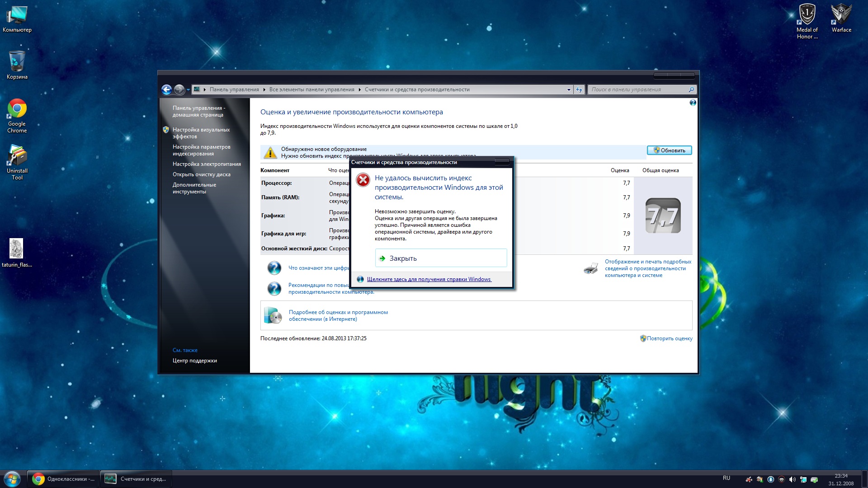Click the 'Процессор:' component row label
The image size is (868, 488).
click(276, 183)
